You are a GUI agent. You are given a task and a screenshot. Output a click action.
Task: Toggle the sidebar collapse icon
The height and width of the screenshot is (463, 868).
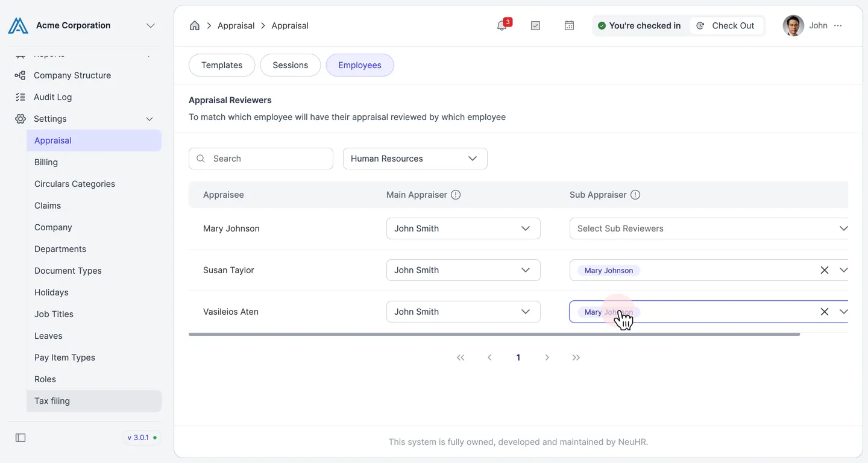20,438
